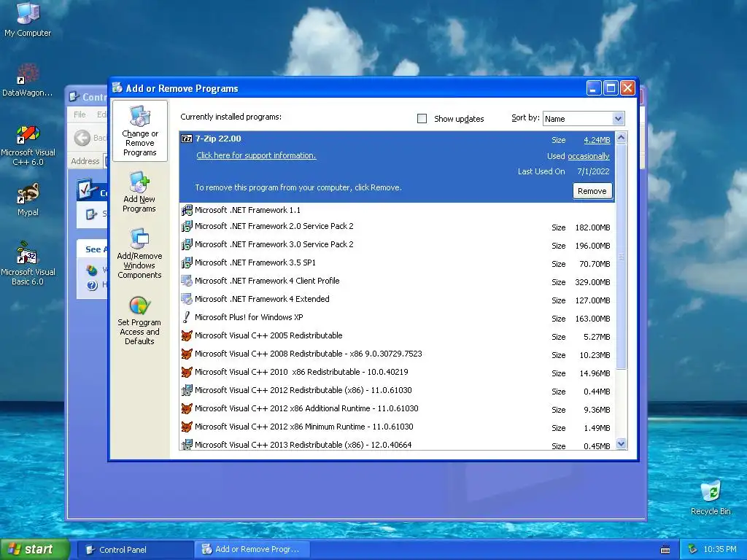747x560 pixels.
Task: Open the File menu in Control Panel window
Action: (x=80, y=114)
